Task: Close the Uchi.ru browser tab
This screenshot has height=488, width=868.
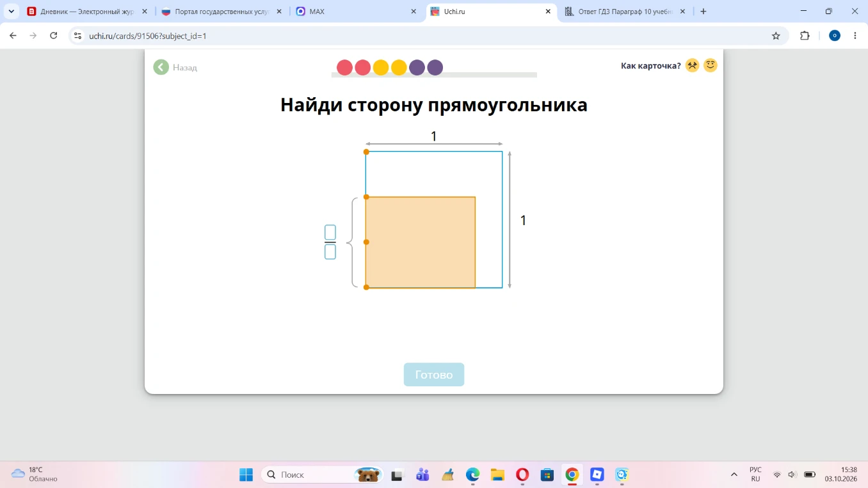Action: [x=548, y=12]
